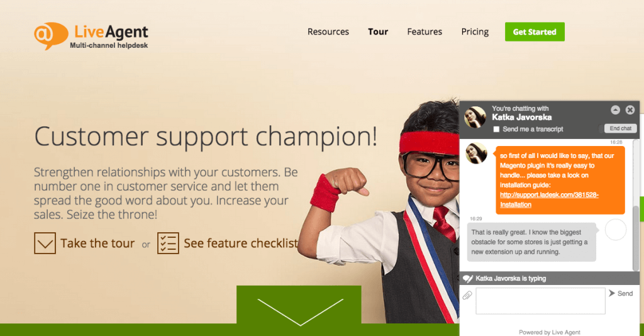Image resolution: width=644 pixels, height=336 pixels.
Task: Open the feature checklist icon
Action: coord(168,243)
